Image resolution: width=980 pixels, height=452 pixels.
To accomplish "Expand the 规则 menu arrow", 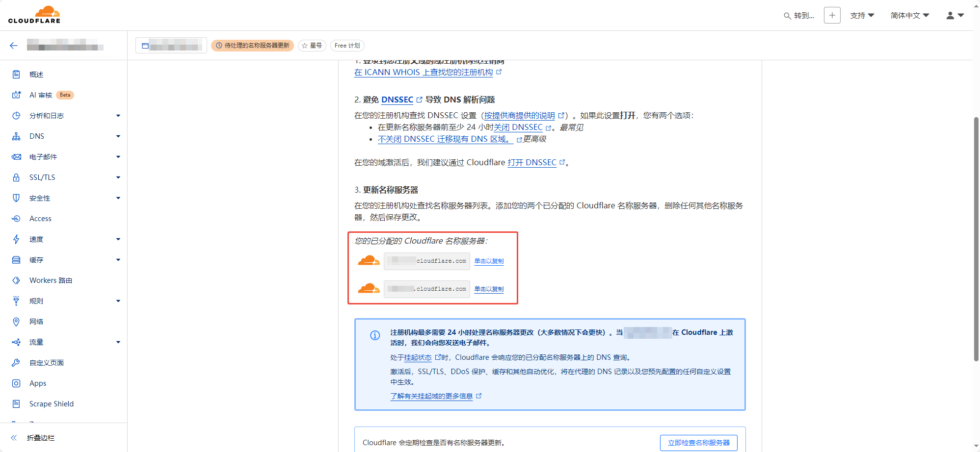I will coord(118,301).
